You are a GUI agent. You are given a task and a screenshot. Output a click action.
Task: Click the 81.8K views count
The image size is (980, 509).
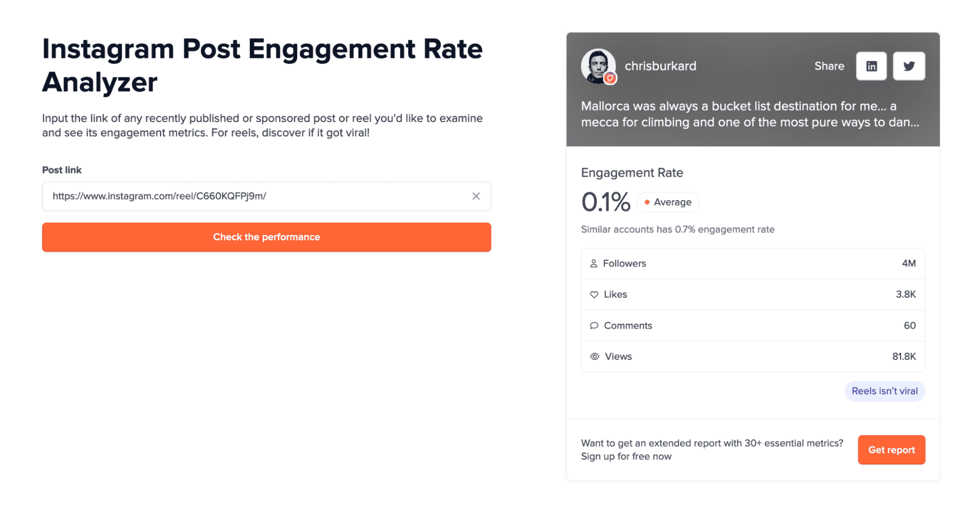tap(904, 356)
